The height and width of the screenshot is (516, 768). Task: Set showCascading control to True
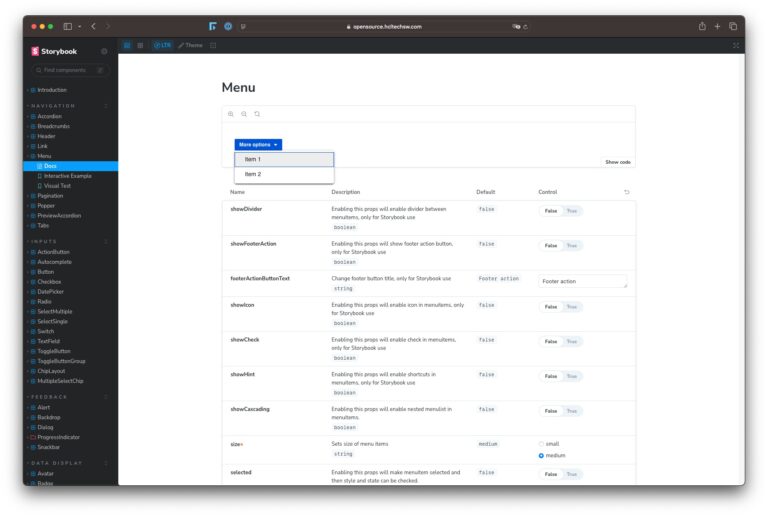[x=572, y=411]
